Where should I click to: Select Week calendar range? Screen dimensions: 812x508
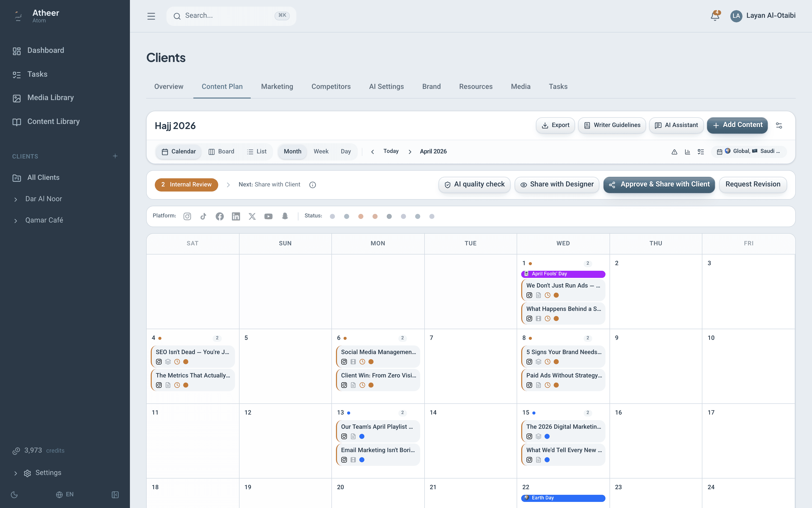tap(321, 152)
